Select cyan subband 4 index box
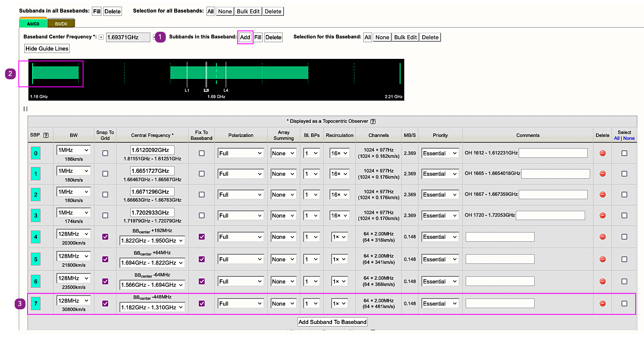 pyautogui.click(x=35, y=237)
